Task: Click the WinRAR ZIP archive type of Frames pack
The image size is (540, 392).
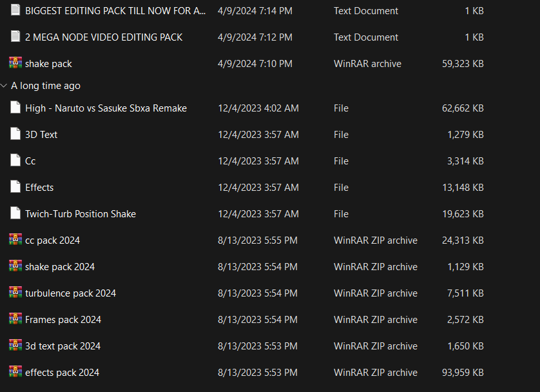Action: coord(375,319)
